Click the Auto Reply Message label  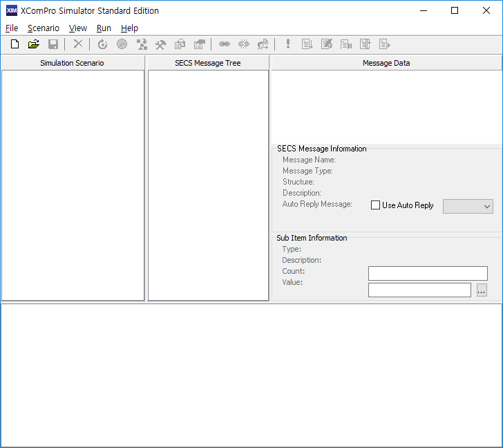[317, 204]
